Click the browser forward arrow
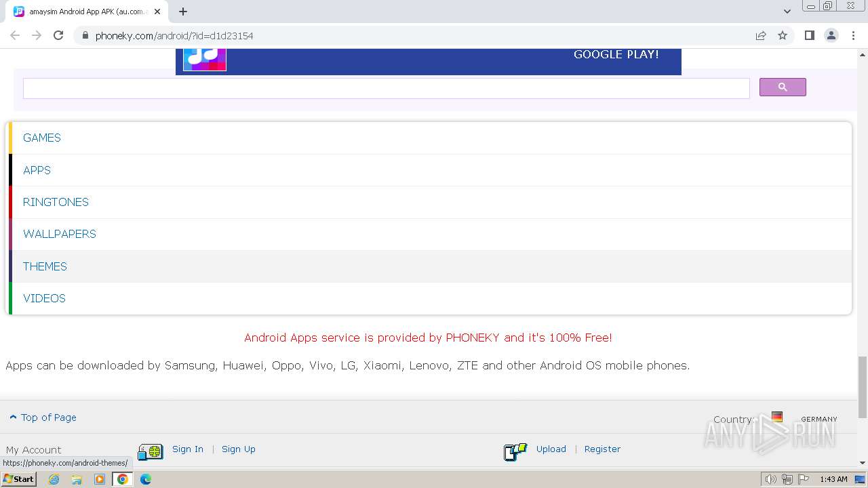Screen dimensions: 868x488 (37, 35)
